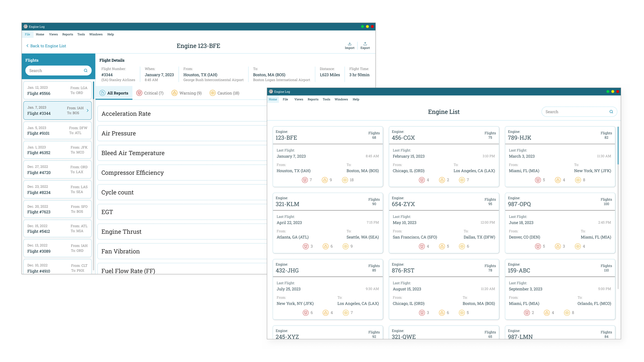Click caution eye icon on 159-ABC card
The height and width of the screenshot is (362, 644).
coord(567,313)
